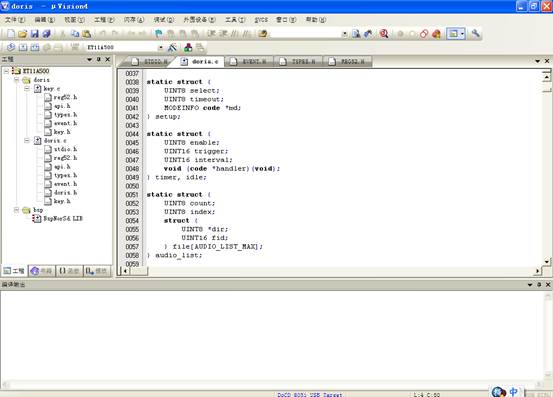The height and width of the screenshot is (397, 553).
Task: Collapse the ET11A500 project tree root
Action: tap(6, 71)
